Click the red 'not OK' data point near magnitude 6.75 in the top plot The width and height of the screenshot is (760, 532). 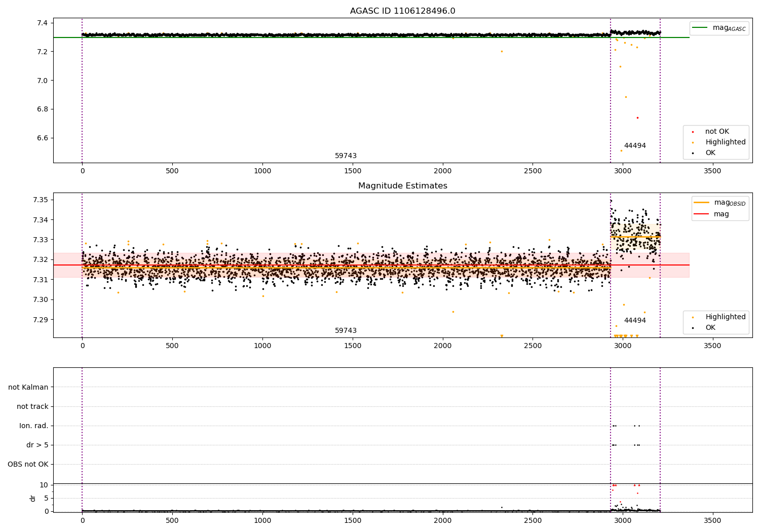pos(637,118)
